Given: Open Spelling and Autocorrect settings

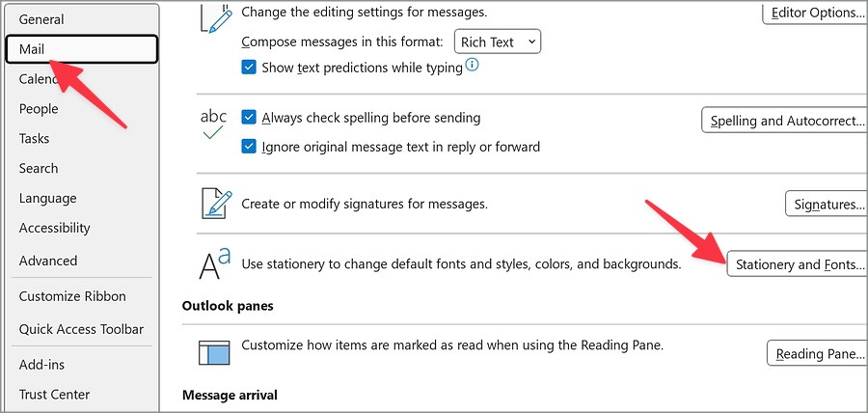Looking at the screenshot, I should tap(783, 121).
